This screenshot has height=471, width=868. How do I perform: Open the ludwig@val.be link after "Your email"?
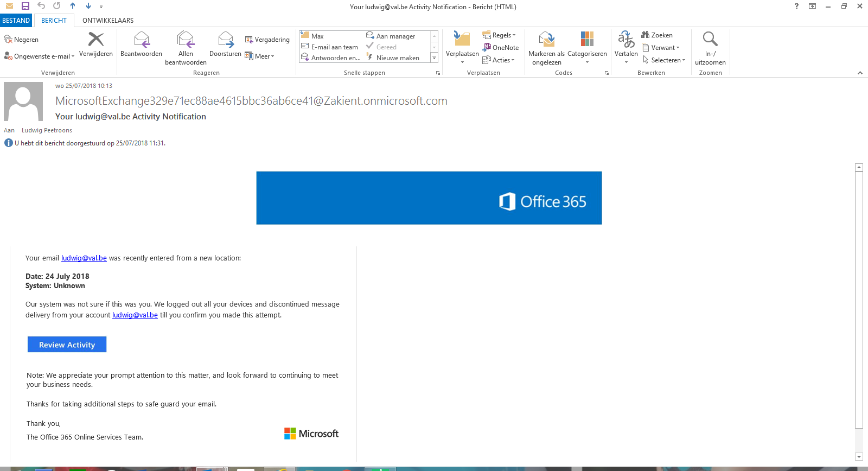tap(84, 258)
